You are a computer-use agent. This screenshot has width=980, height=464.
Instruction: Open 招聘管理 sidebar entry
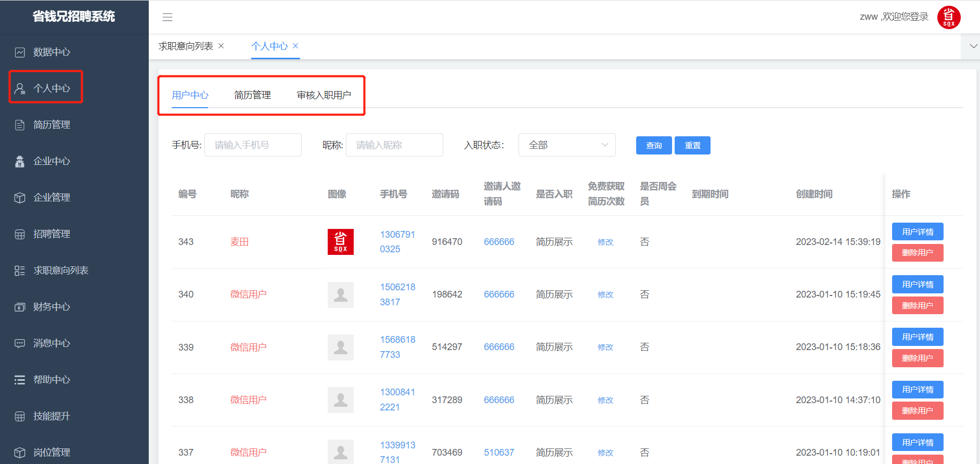click(51, 234)
